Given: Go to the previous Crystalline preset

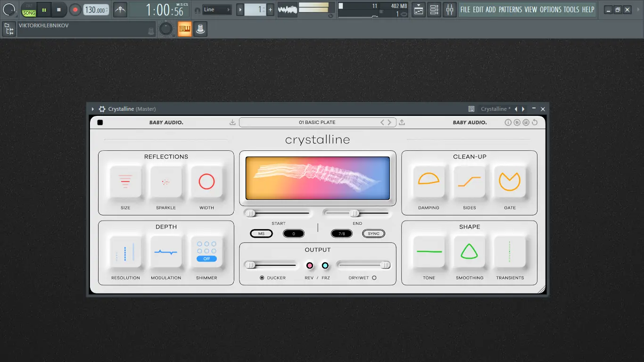Looking at the screenshot, I should [x=383, y=123].
